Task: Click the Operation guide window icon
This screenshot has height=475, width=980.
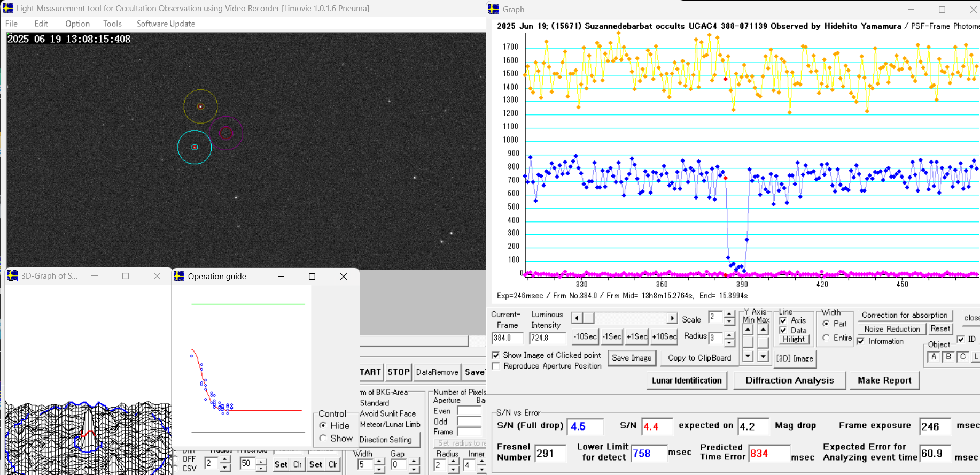Action: (179, 276)
